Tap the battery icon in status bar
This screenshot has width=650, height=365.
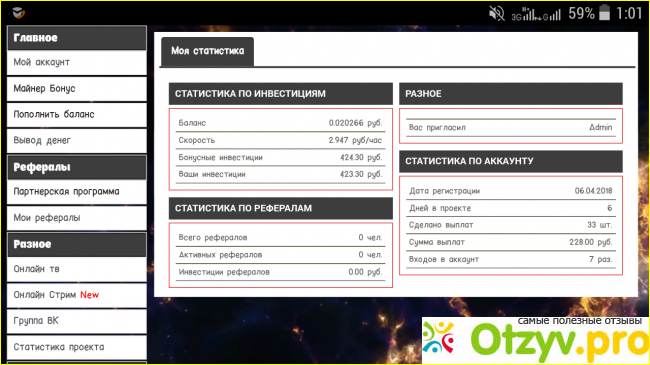[605, 12]
